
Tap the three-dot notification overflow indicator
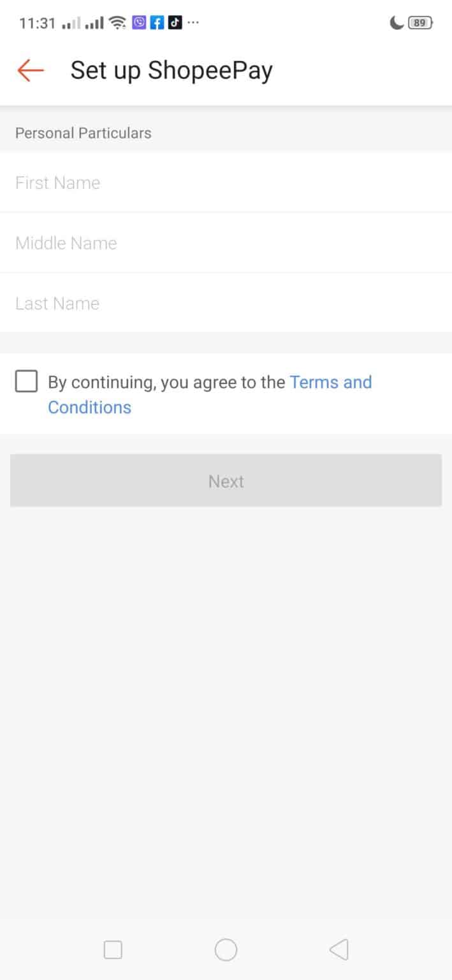point(193,23)
